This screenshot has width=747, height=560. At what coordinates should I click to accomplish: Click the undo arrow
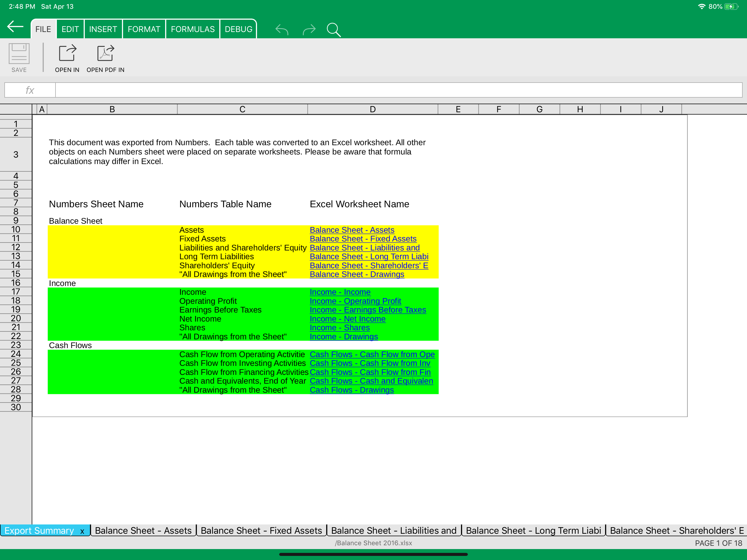tap(282, 30)
